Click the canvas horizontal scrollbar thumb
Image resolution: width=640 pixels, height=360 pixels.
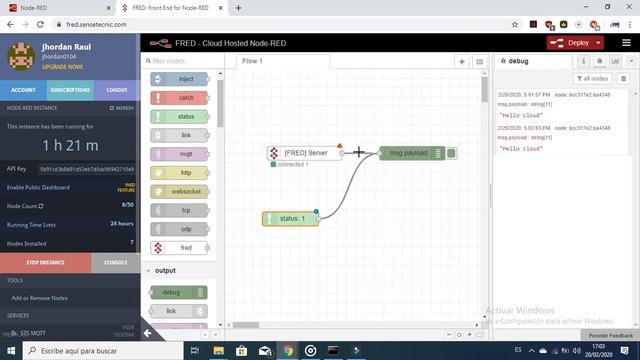246,325
